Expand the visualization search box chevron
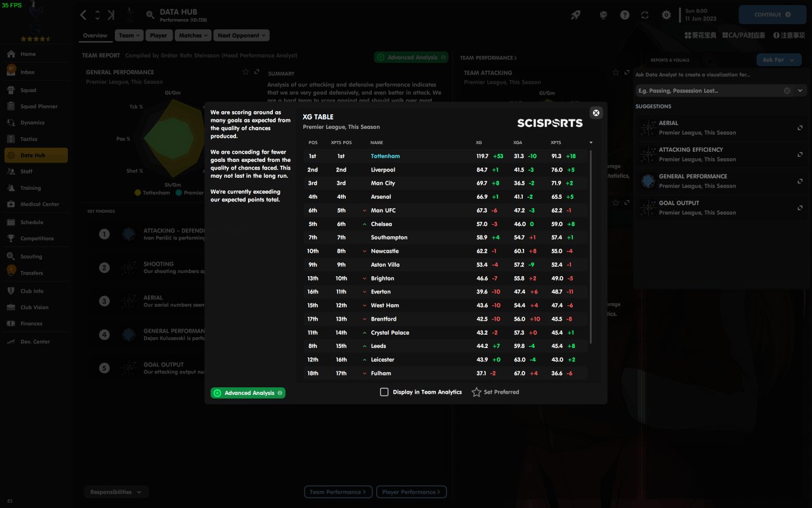The height and width of the screenshot is (508, 812). pos(800,91)
